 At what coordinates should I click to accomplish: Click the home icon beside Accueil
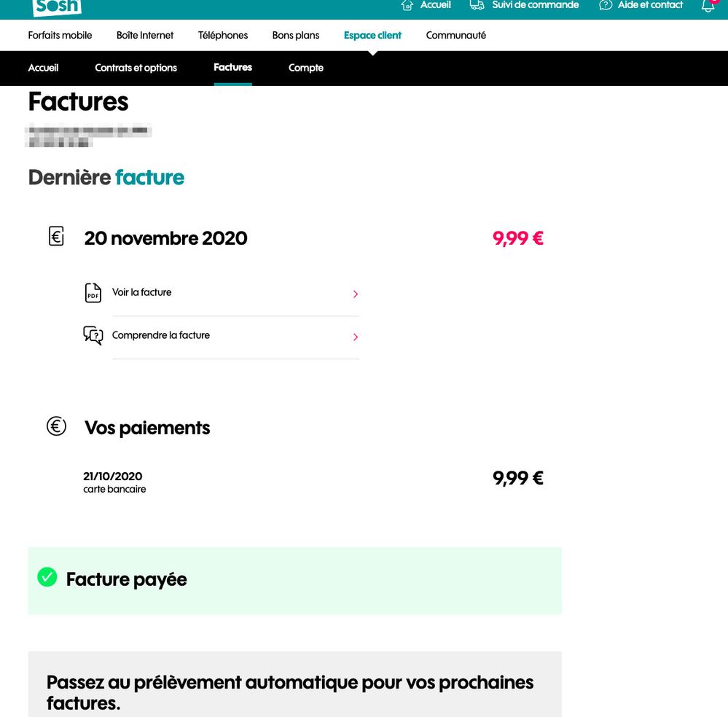coord(407,5)
